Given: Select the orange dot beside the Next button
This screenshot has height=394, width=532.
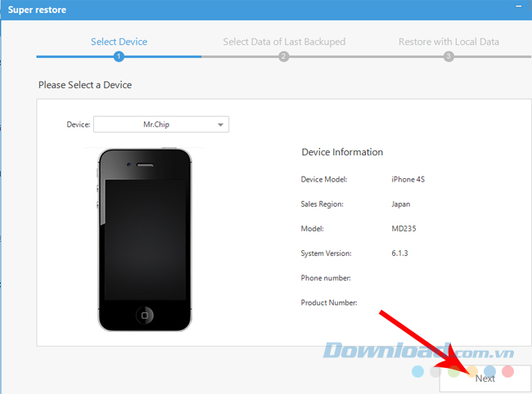Looking at the screenshot, I should [x=472, y=371].
